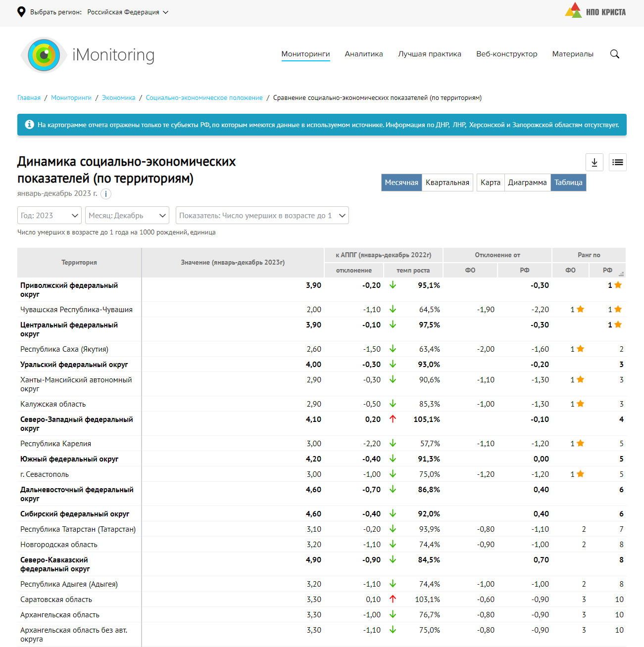Screen dimensions: 644x647
Task: Select the Диаграмма view tab
Action: [527, 183]
